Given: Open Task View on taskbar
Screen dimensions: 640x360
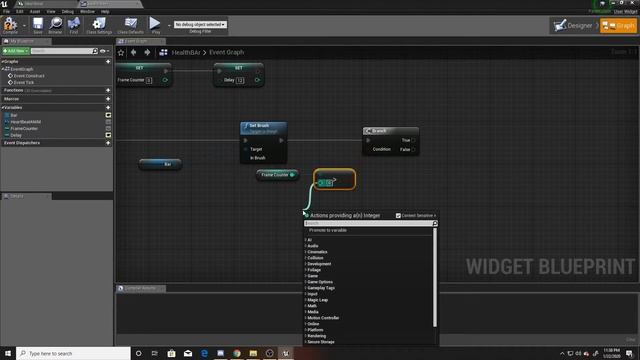Looking at the screenshot, I should (x=155, y=353).
